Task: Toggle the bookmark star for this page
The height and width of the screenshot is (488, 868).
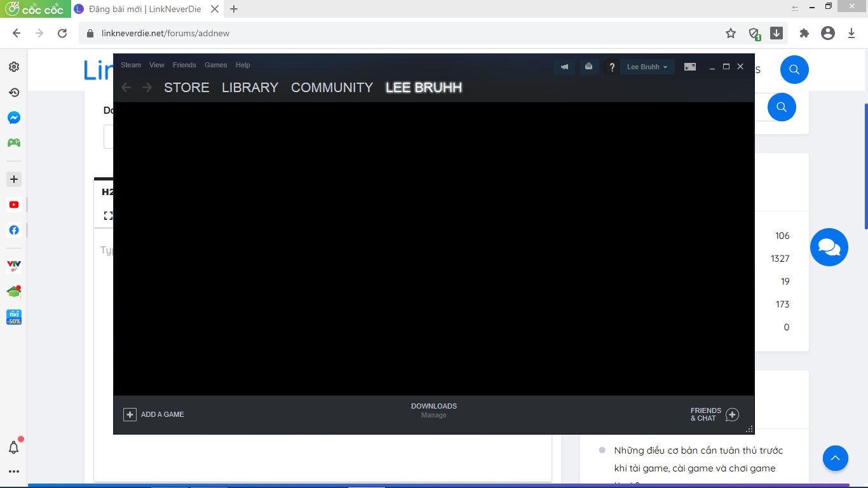Action: [x=730, y=32]
